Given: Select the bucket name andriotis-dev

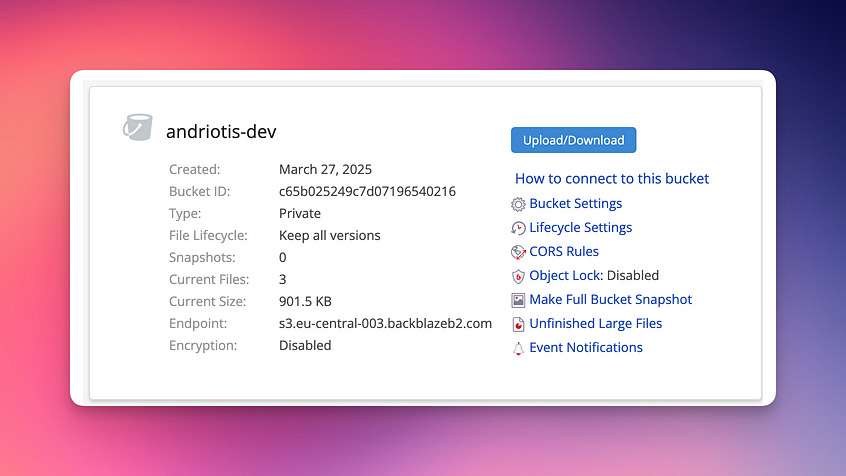Looking at the screenshot, I should point(221,132).
